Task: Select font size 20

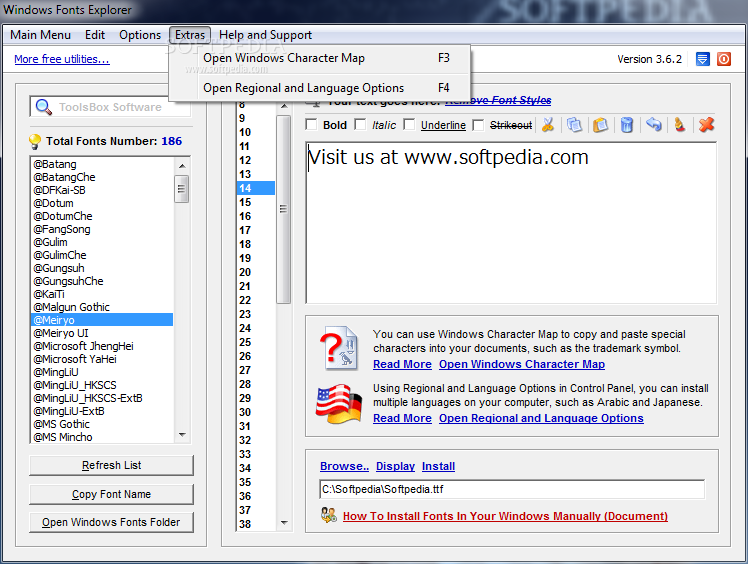Action: click(256, 272)
